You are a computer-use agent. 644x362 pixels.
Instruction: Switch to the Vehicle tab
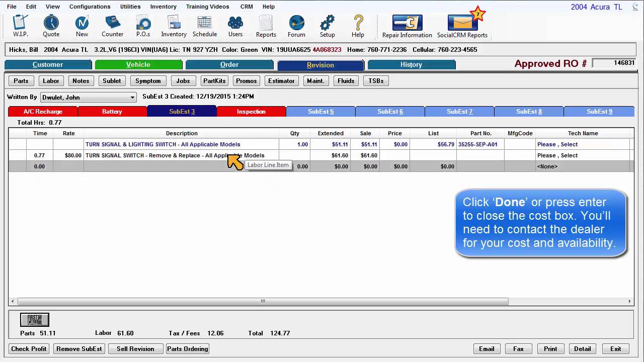click(138, 64)
